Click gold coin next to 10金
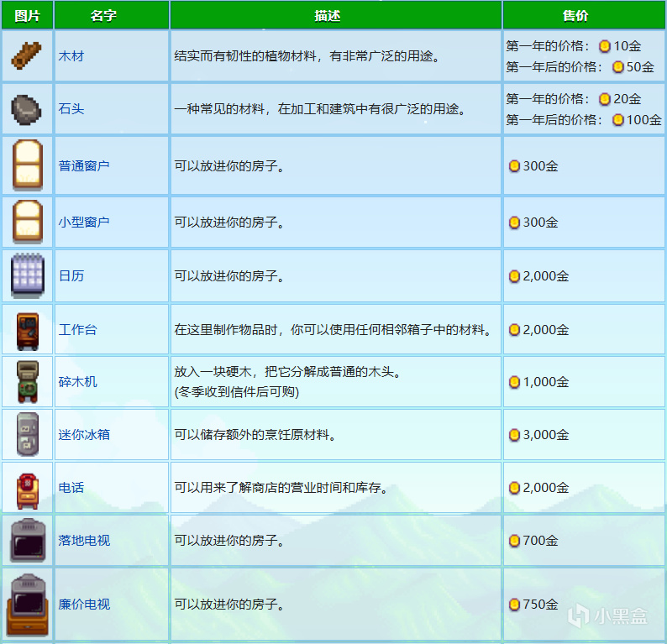Screen dimensions: 667x644 605,46
